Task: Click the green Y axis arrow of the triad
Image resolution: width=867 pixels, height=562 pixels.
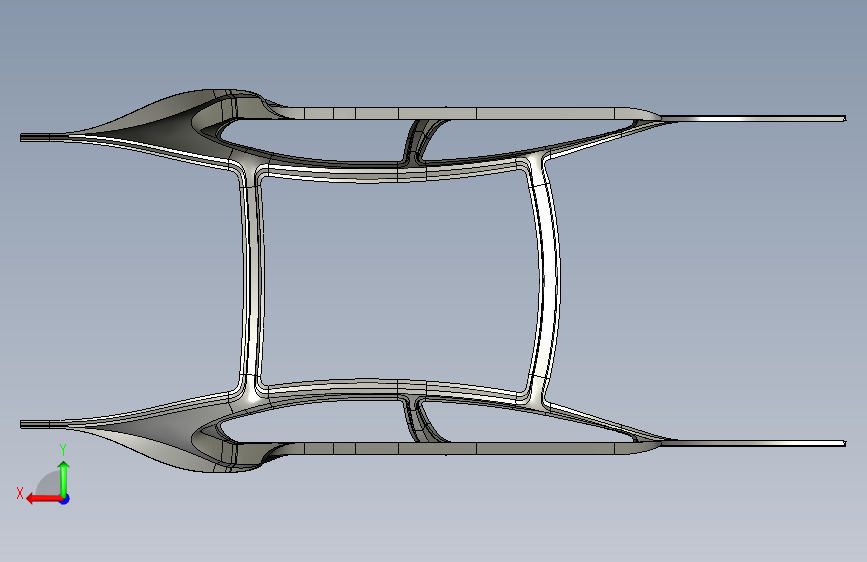Action: (64, 479)
